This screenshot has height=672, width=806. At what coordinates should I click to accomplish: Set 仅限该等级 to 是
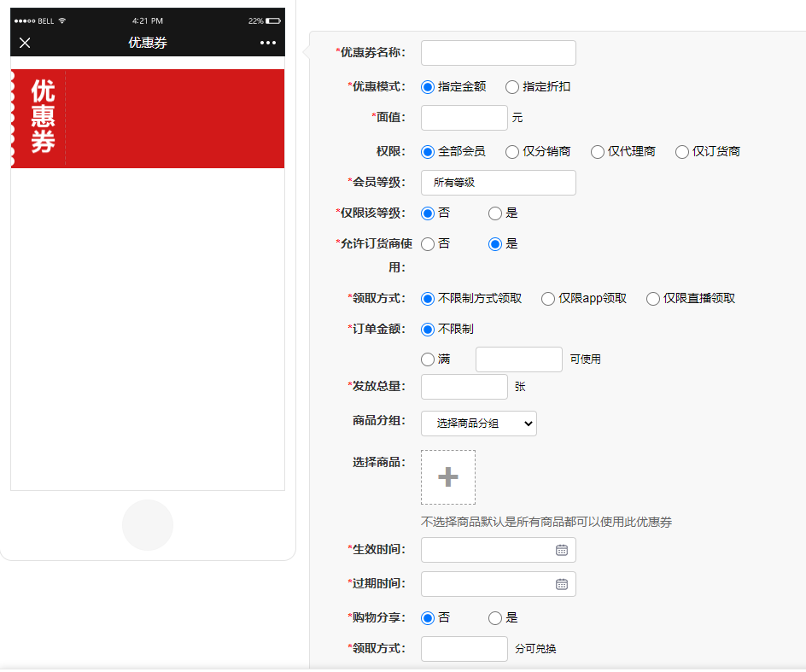click(495, 213)
